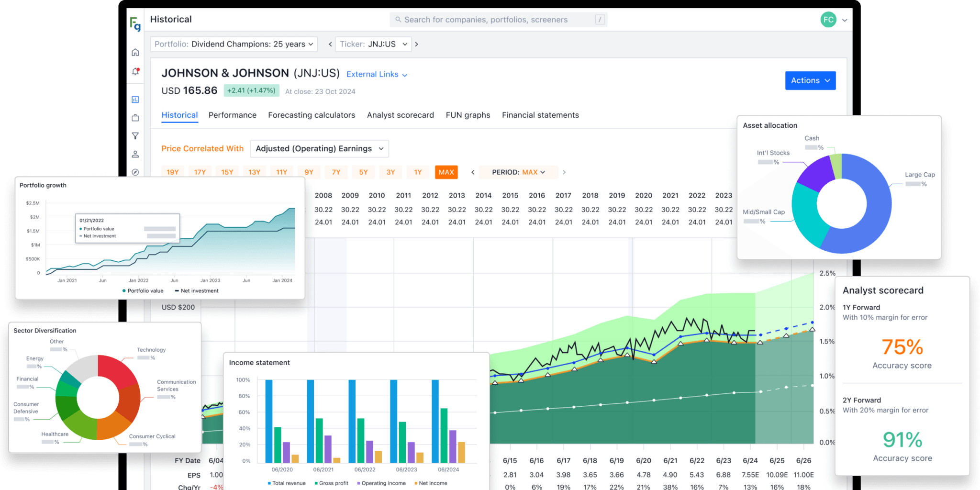Click the company search field
The image size is (980, 490).
[x=498, y=20]
